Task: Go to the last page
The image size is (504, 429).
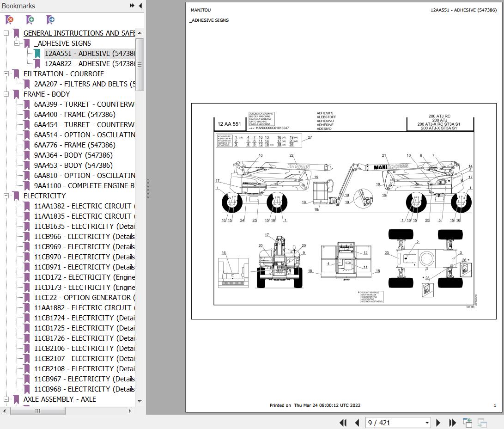Action: pos(452,423)
